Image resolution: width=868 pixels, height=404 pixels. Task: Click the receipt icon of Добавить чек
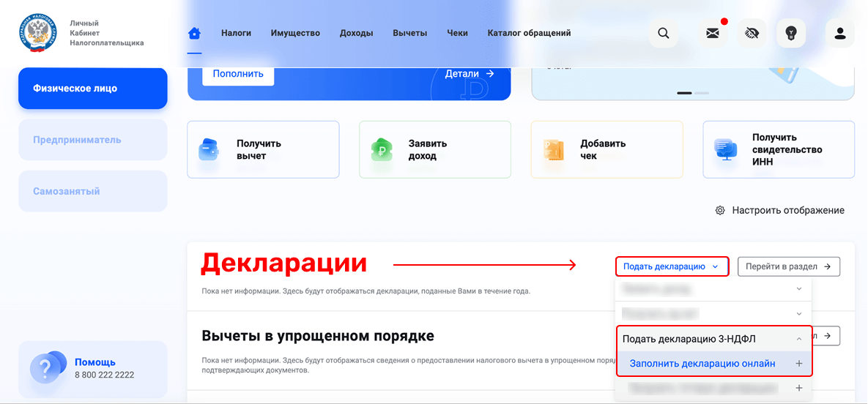(554, 150)
